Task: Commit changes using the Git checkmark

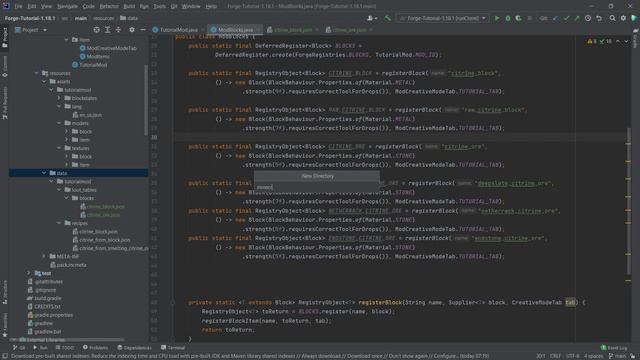Action: (566, 18)
